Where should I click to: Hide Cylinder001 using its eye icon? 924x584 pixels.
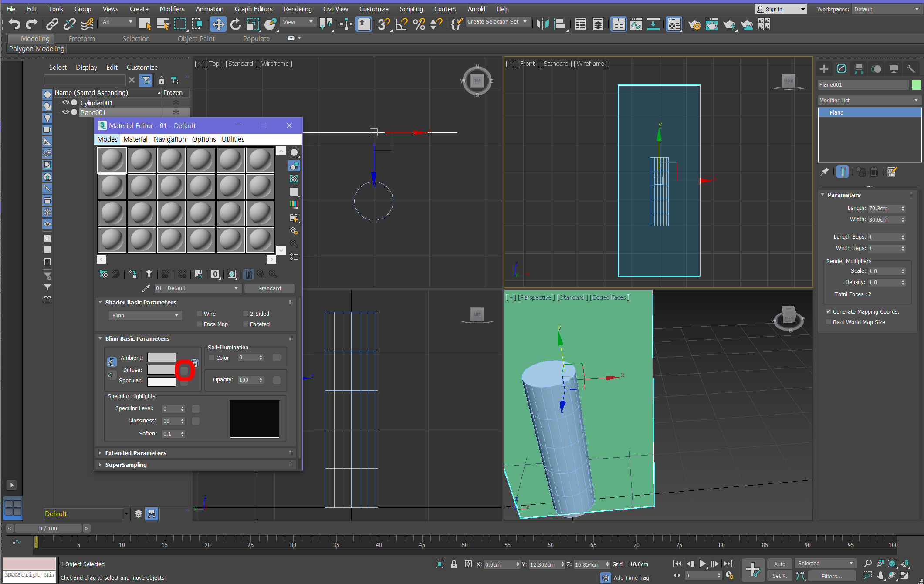click(66, 103)
